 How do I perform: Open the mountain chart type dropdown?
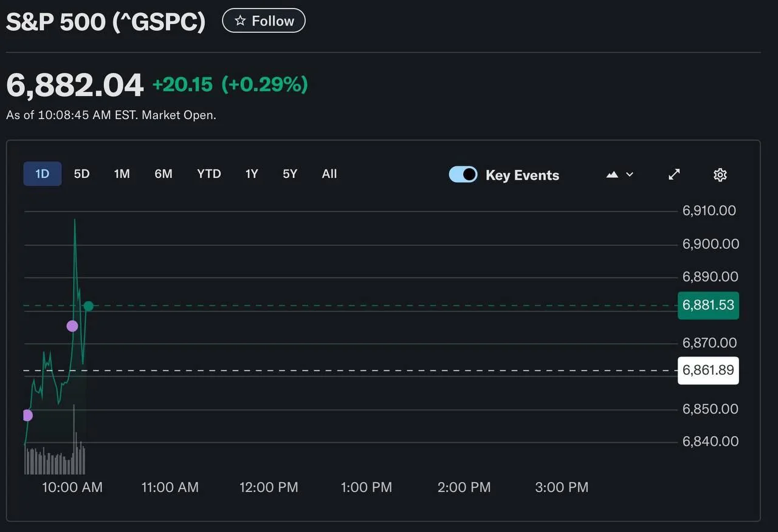619,175
